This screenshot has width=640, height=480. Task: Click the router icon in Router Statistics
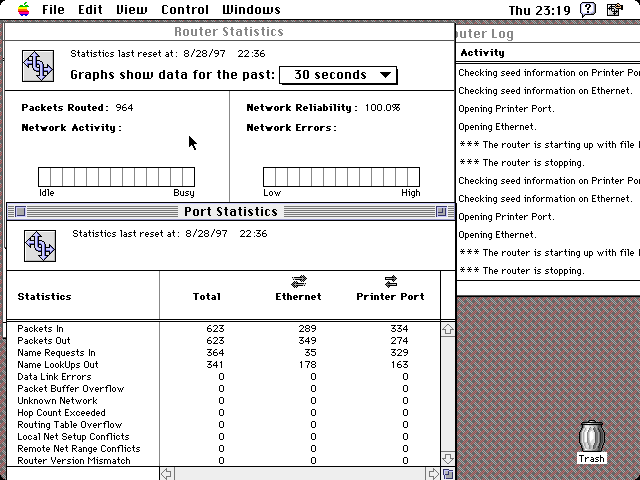(x=38, y=66)
